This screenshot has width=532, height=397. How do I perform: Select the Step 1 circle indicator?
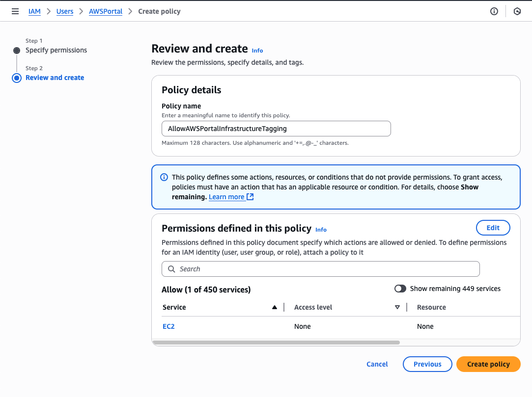[x=17, y=50]
